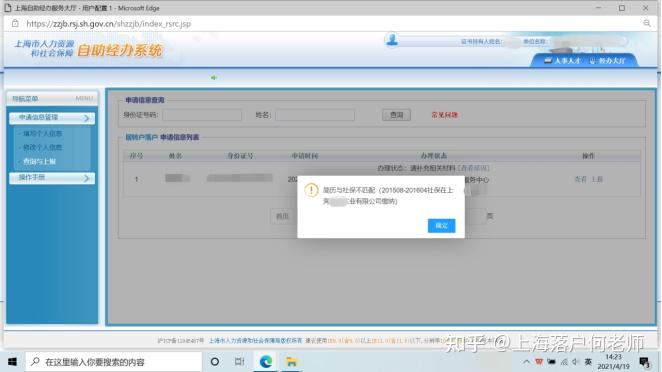Expand the 申请信息管理 menu chevron
The width and height of the screenshot is (662, 372).
[87, 118]
